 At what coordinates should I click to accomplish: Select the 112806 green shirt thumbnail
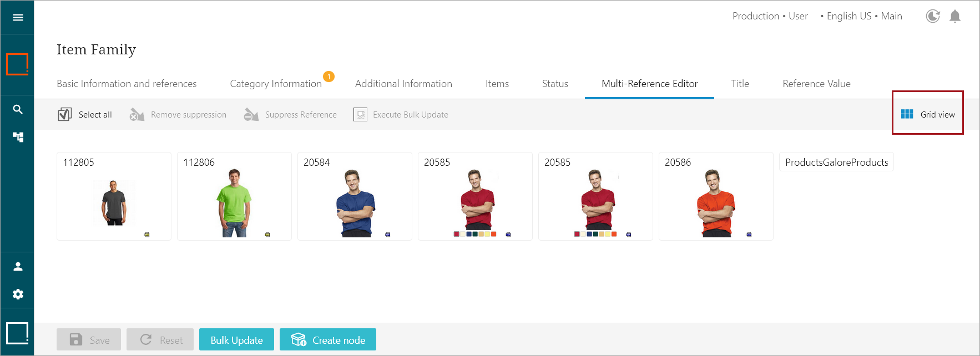point(234,196)
